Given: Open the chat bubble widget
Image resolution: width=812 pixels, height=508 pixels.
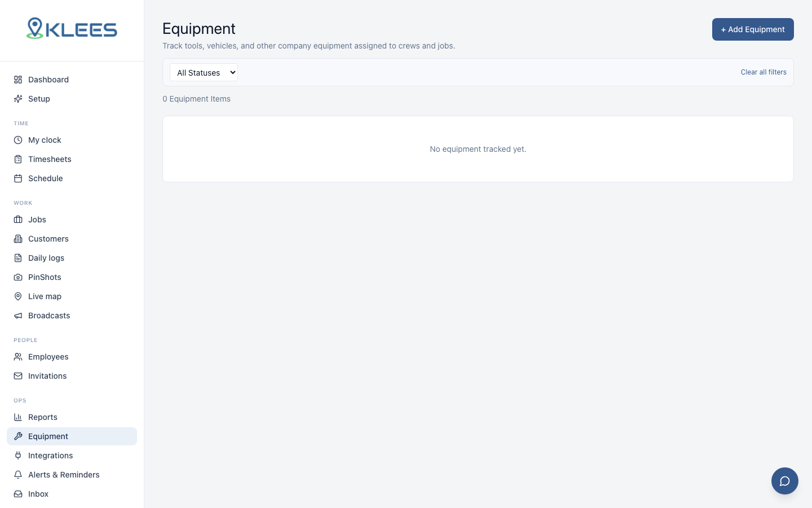Looking at the screenshot, I should [x=785, y=481].
